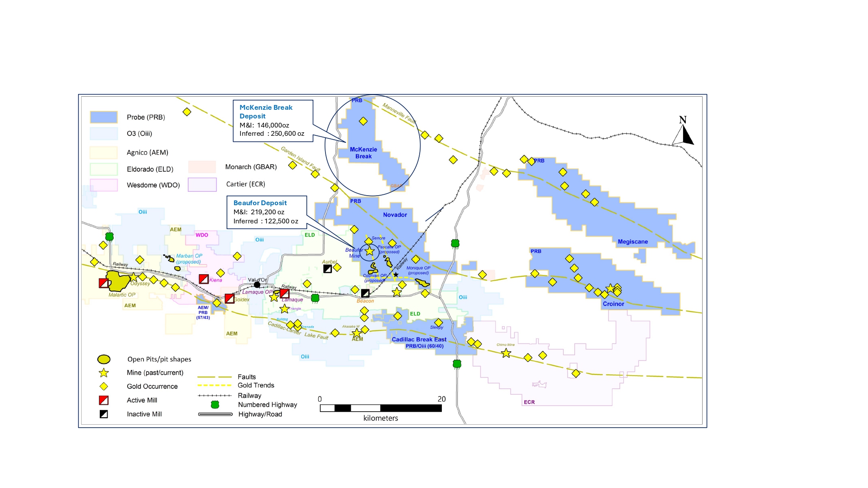Screen dimensions: 868x488
Task: Click the Open Pits yellow oval legend icon
Action: click(104, 359)
